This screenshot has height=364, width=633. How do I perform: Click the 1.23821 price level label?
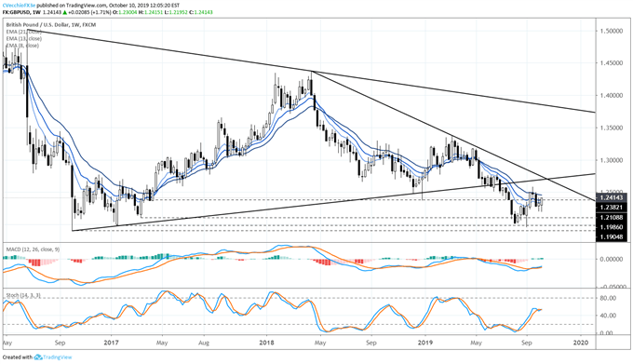pyautogui.click(x=612, y=208)
